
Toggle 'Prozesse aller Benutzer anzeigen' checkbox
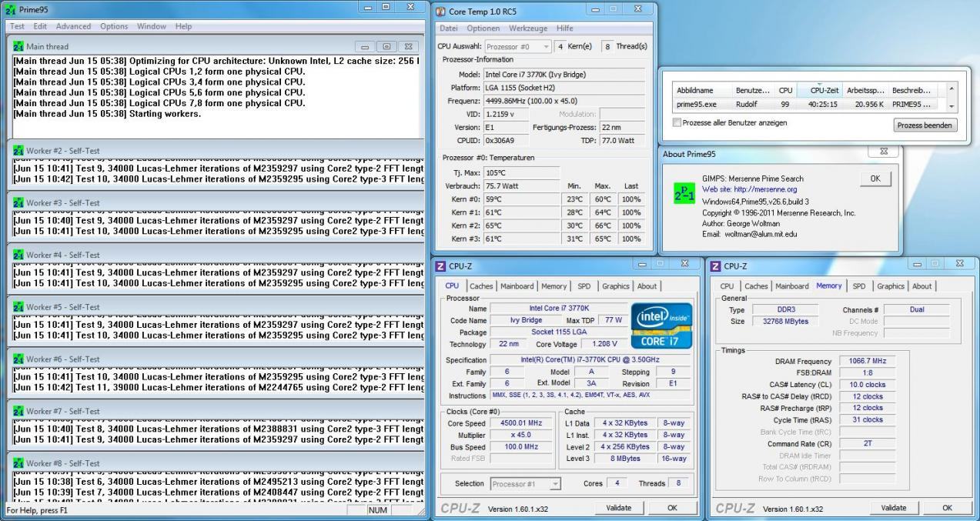pos(677,123)
